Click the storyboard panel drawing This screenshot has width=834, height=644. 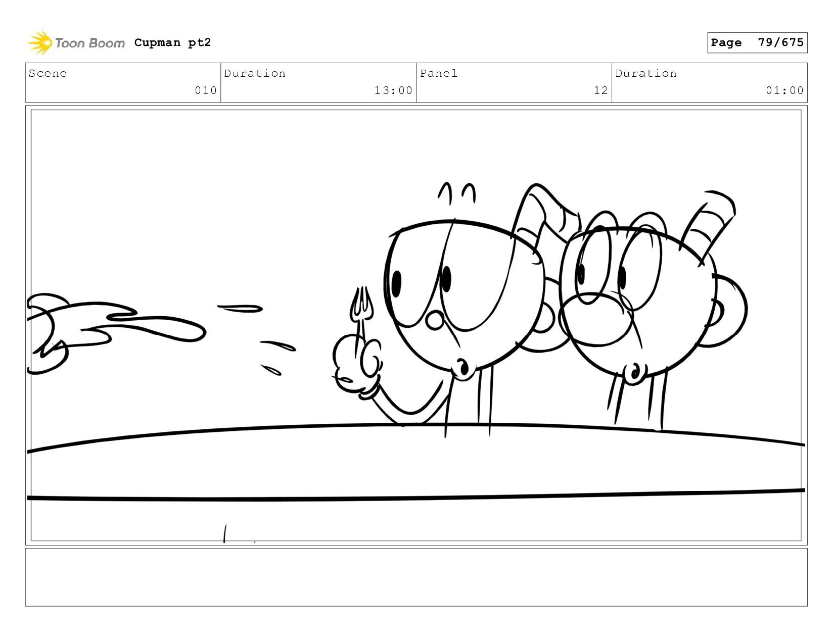tap(416, 325)
